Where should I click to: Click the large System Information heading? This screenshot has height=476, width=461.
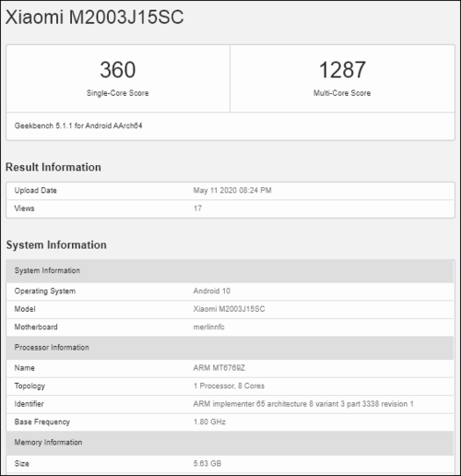pyautogui.click(x=56, y=244)
